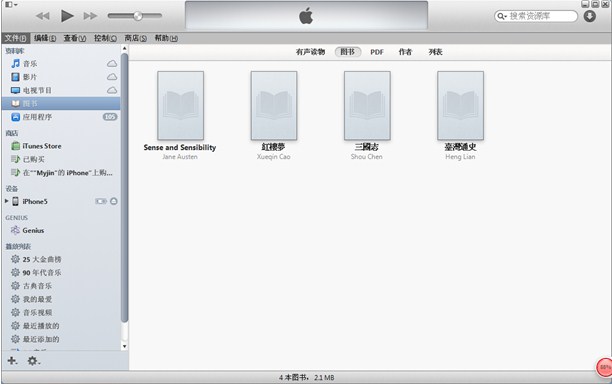Screen dimensions: 612x386
Task: Click the red percentage floating badge
Action: click(604, 367)
